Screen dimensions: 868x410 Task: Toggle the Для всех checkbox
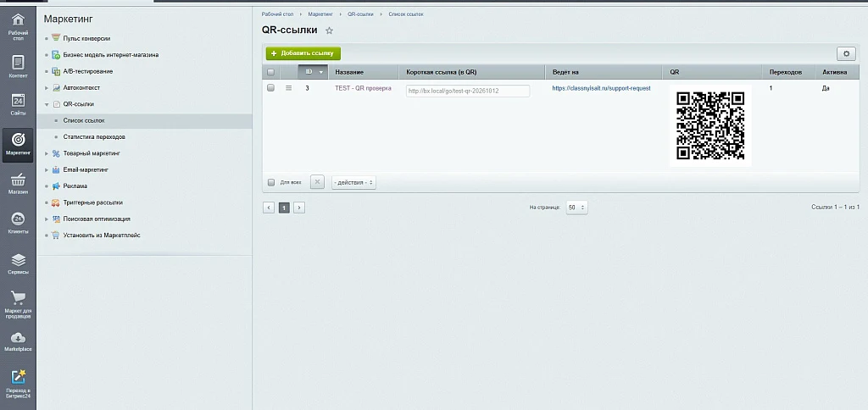point(270,182)
